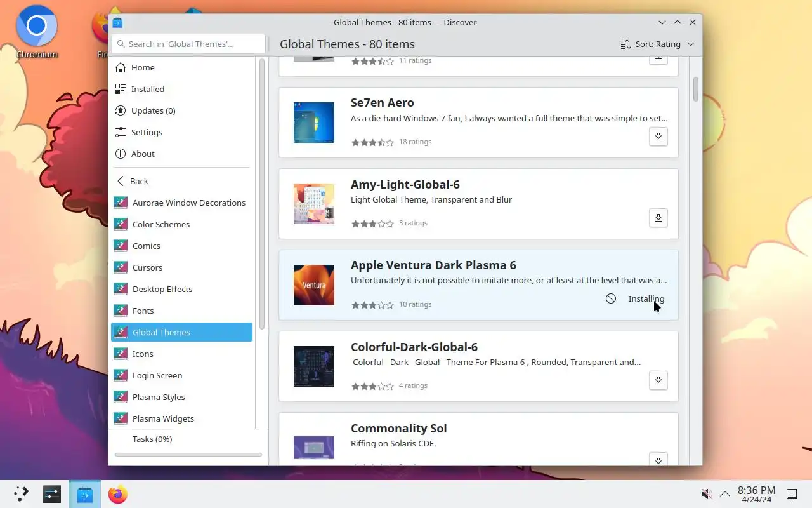Go Back to parent category
The width and height of the screenshot is (812, 508).
coord(182,181)
